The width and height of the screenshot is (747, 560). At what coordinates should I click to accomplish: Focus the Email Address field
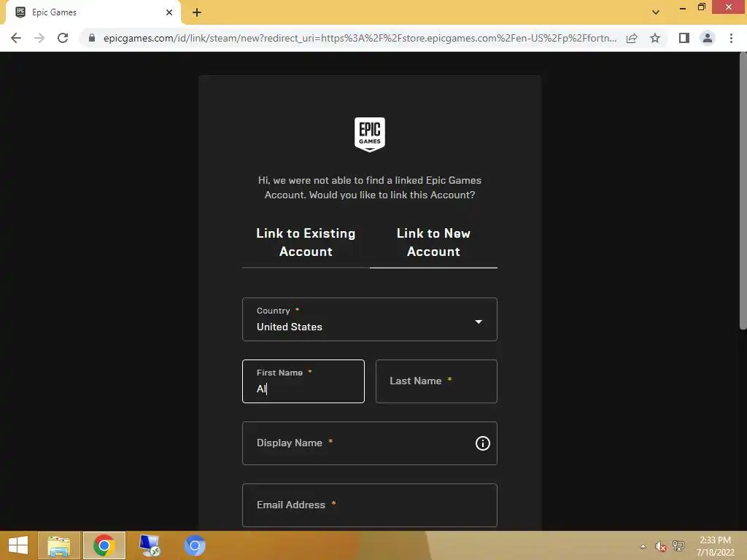pos(370,505)
